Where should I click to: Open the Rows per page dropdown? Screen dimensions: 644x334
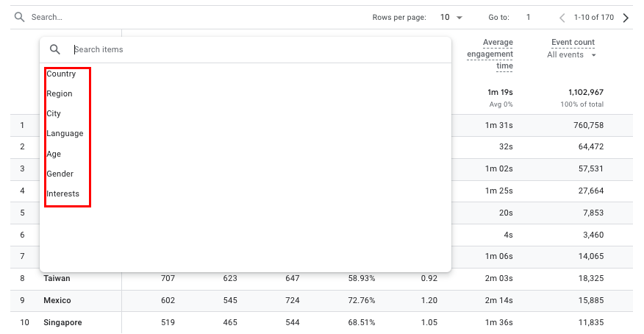point(451,17)
